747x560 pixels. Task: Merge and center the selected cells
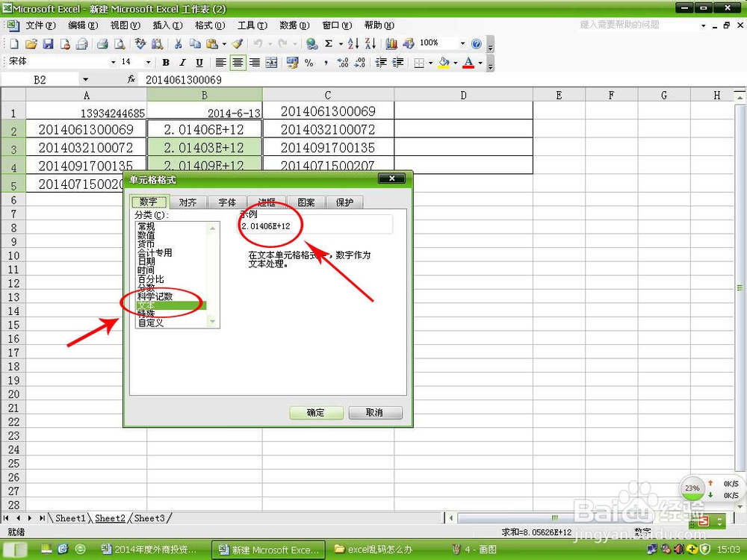271,63
